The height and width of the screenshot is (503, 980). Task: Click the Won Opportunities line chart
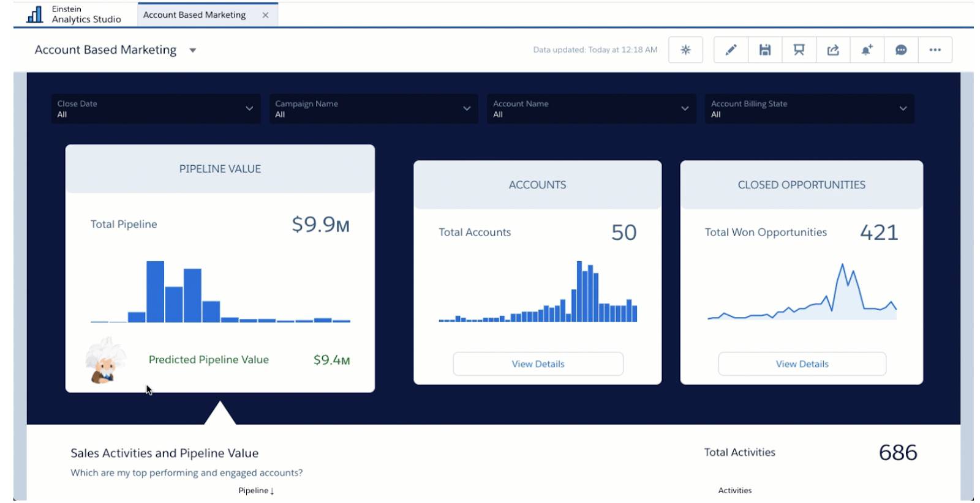coord(802,292)
